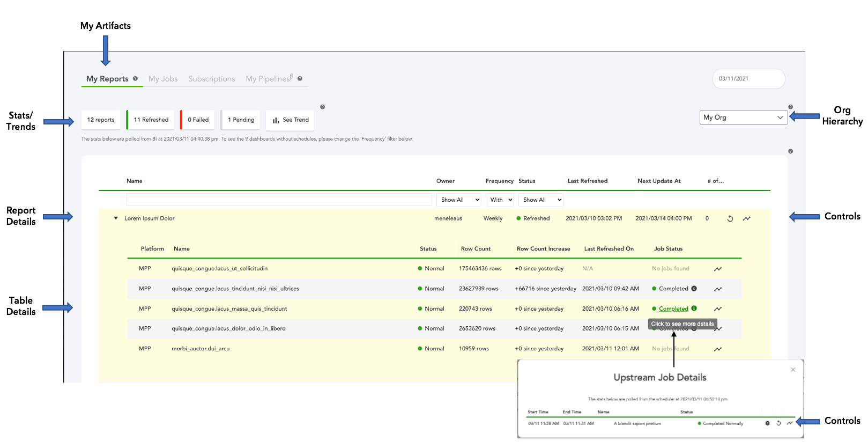The width and height of the screenshot is (868, 448).
Task: Click the green Completed job status link
Action: click(673, 309)
